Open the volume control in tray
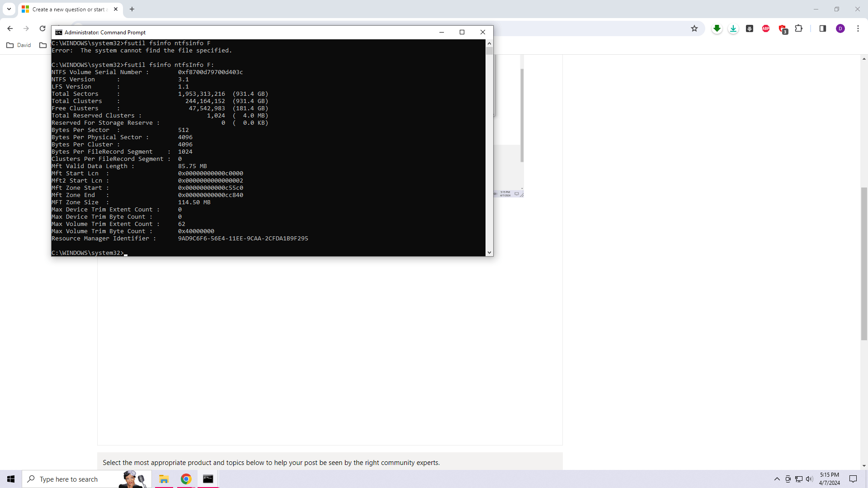The height and width of the screenshot is (488, 868). [x=809, y=479]
